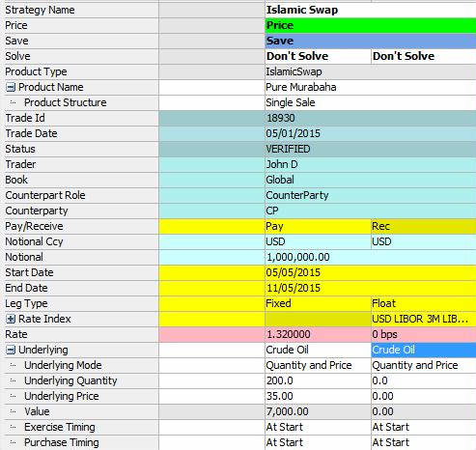
Task: Edit the fixed rate 1.320000 field
Action: [x=318, y=334]
